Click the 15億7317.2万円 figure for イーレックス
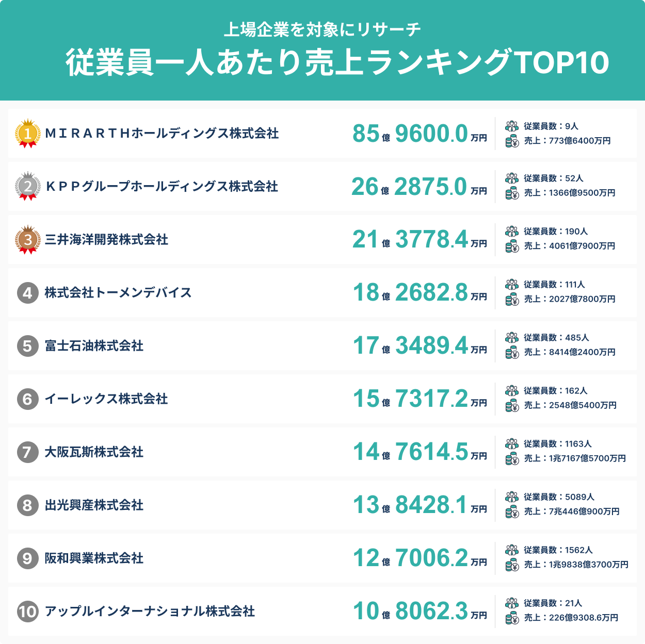 pyautogui.click(x=420, y=399)
